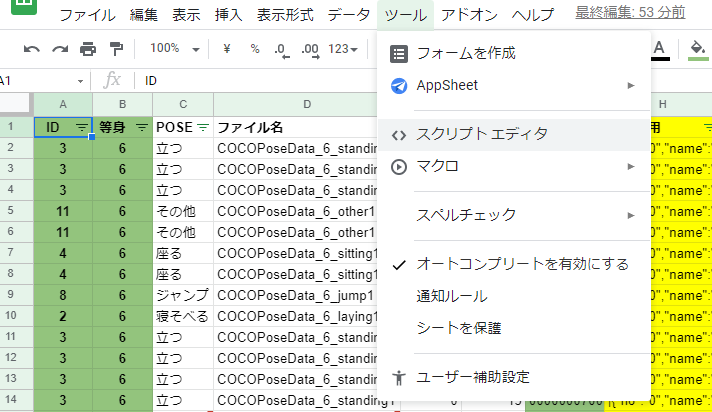Apply percent format
This screenshot has height=412, width=712.
tap(255, 48)
